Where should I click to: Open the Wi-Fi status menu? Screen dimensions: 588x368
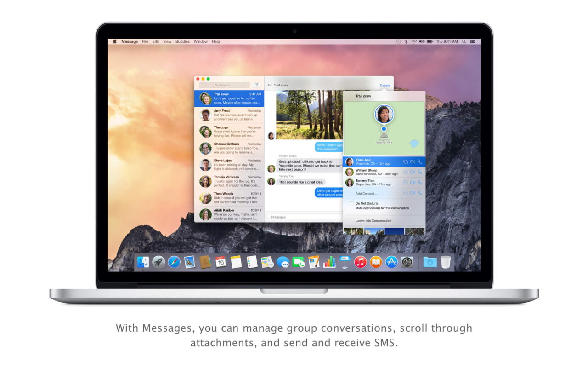coord(413,41)
